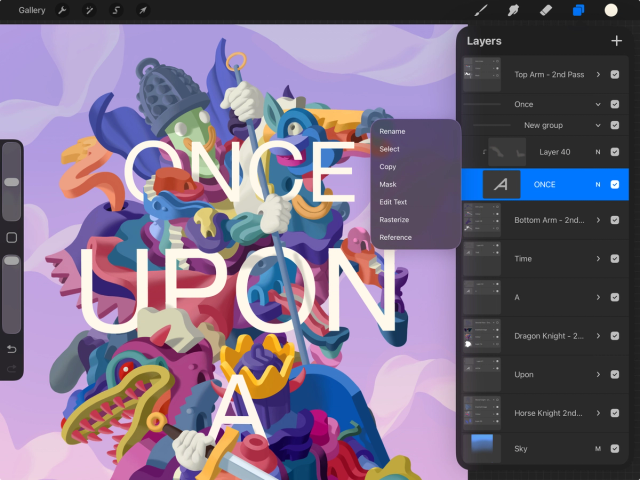This screenshot has width=640, height=480.
Task: Select the Brush tool
Action: (x=481, y=10)
